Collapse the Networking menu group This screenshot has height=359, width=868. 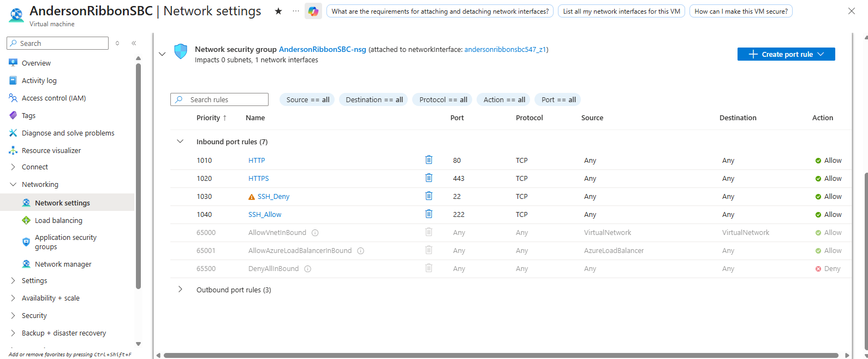13,184
